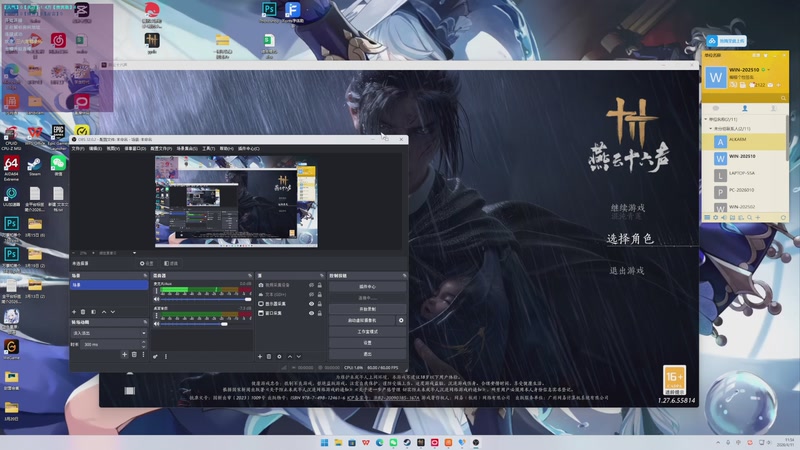The height and width of the screenshot is (450, 800).
Task: Click the OBS Studio icon on the taskbar
Action: click(476, 442)
